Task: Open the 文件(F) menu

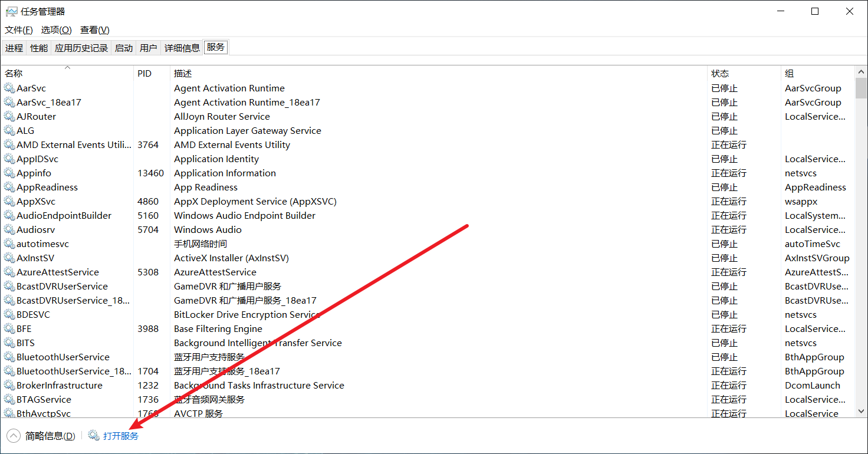Action: point(19,30)
